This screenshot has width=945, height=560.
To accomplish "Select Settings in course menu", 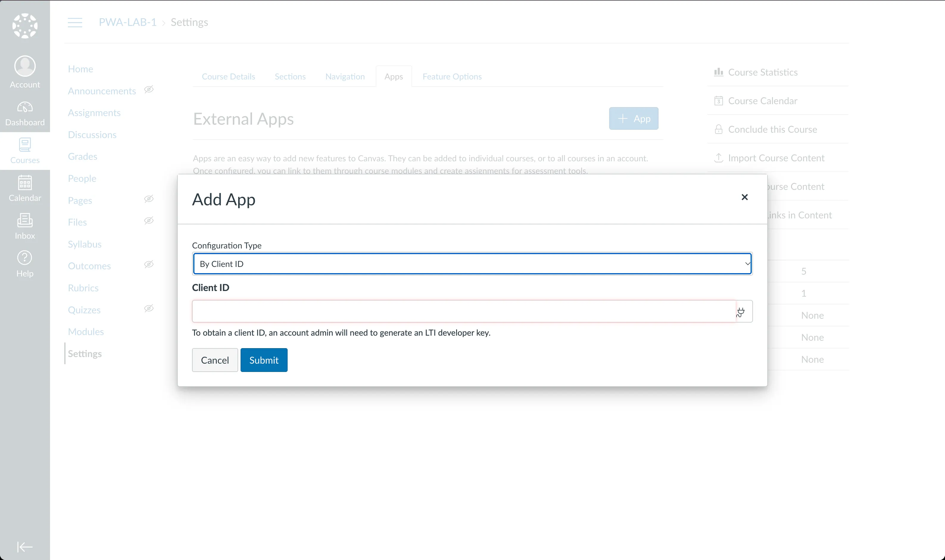I will 85,353.
